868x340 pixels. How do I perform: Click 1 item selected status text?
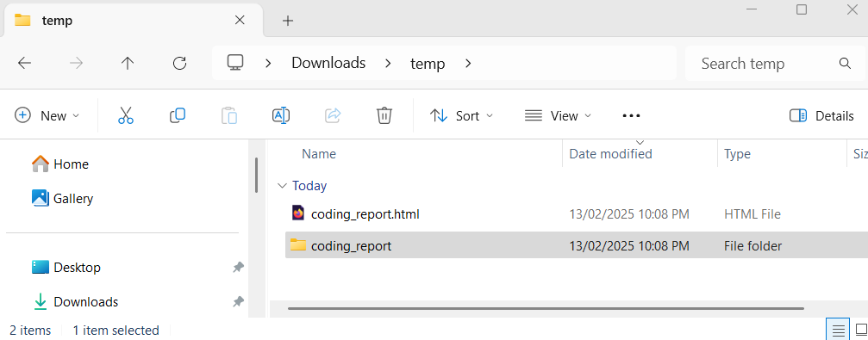(x=116, y=331)
